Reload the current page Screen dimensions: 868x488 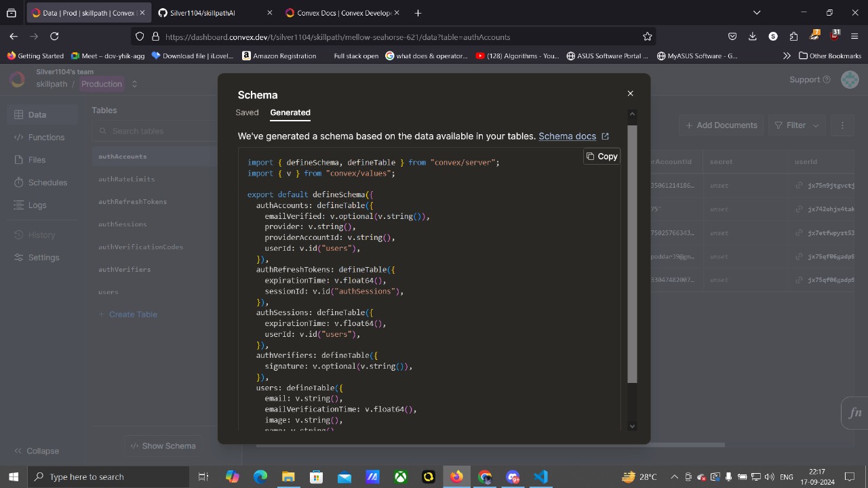[x=54, y=37]
